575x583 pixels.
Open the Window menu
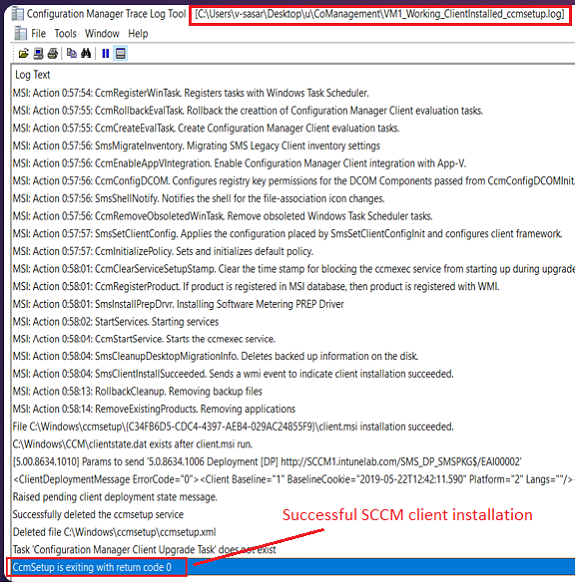[x=102, y=34]
